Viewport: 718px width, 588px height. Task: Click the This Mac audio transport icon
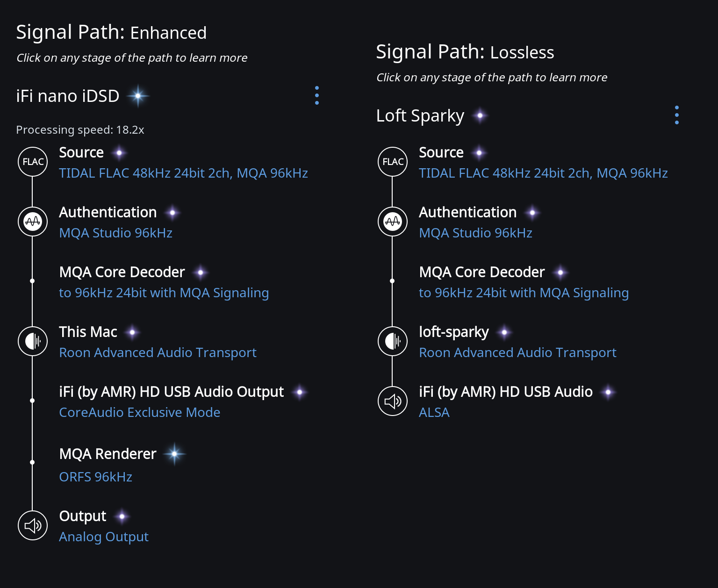click(x=33, y=341)
